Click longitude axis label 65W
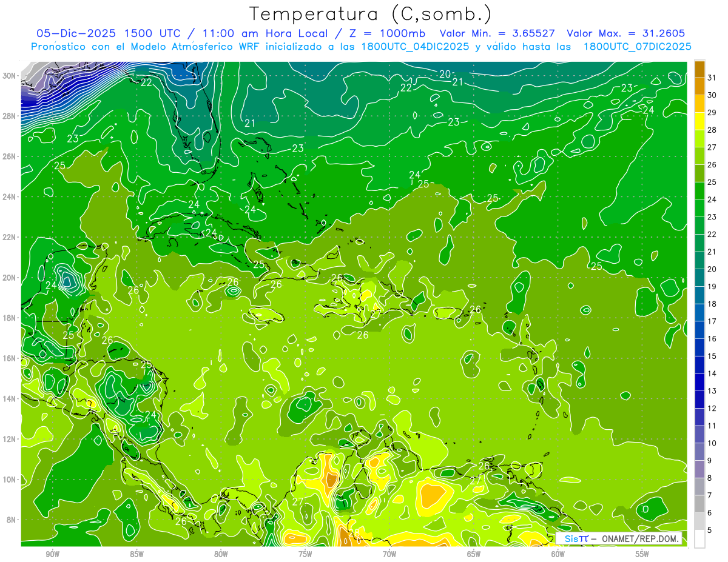The width and height of the screenshot is (728, 562). [474, 554]
